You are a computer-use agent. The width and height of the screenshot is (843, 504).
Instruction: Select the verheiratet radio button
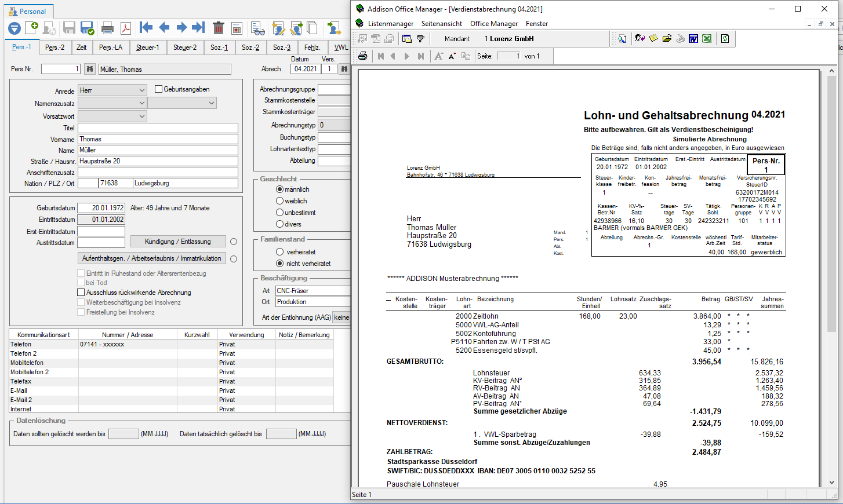280,252
